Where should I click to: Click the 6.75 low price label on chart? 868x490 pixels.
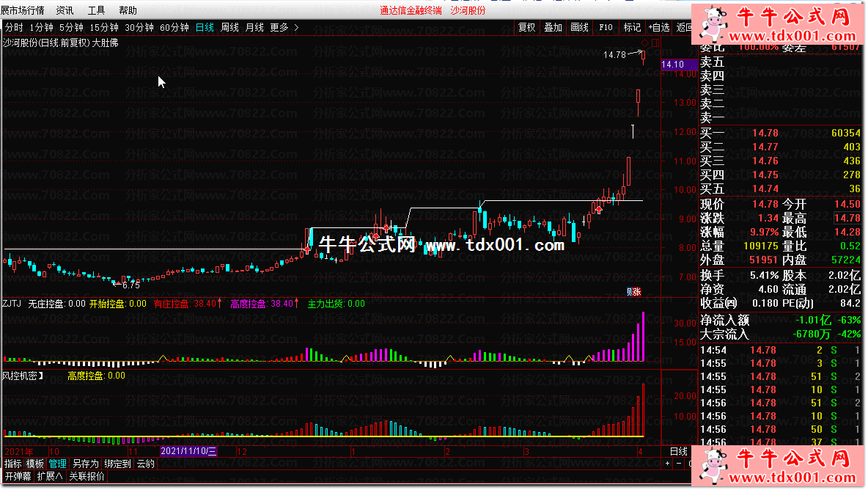point(131,285)
